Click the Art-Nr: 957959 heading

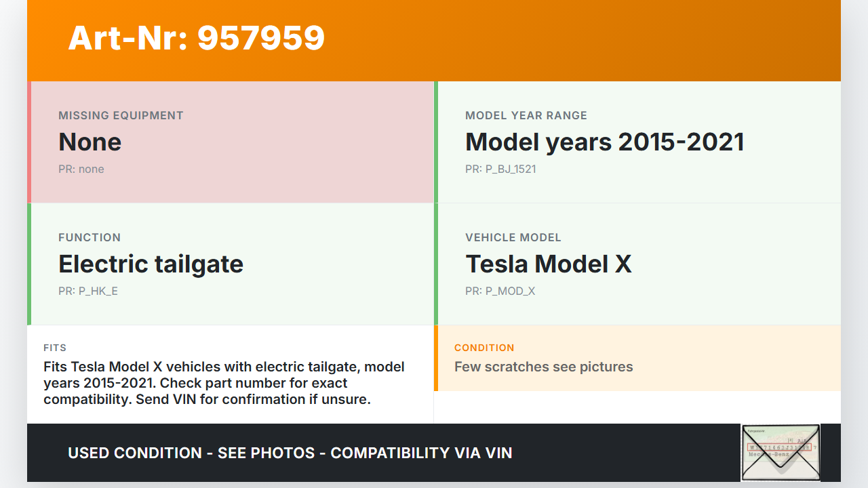197,38
